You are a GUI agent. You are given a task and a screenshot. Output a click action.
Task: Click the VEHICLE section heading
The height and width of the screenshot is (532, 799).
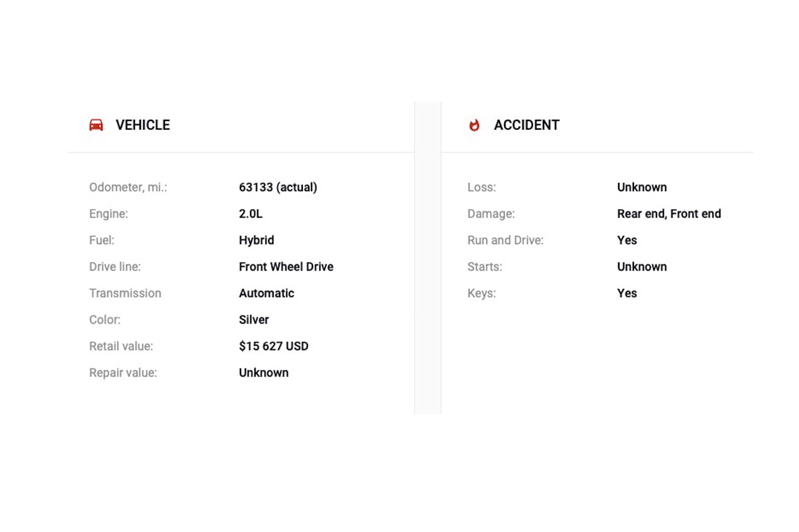(x=142, y=125)
